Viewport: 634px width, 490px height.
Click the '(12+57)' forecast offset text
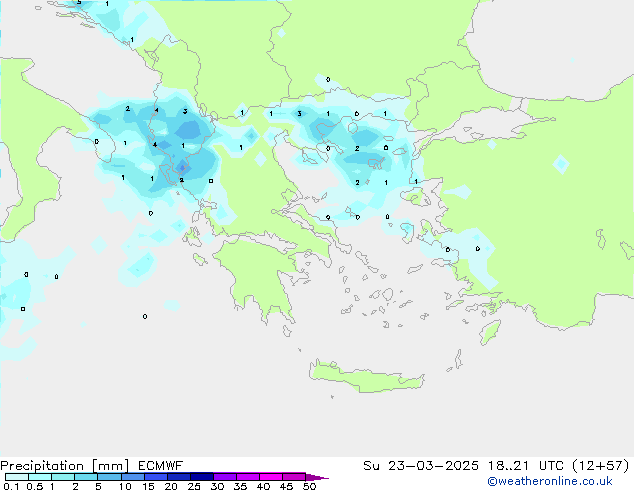[601, 466]
